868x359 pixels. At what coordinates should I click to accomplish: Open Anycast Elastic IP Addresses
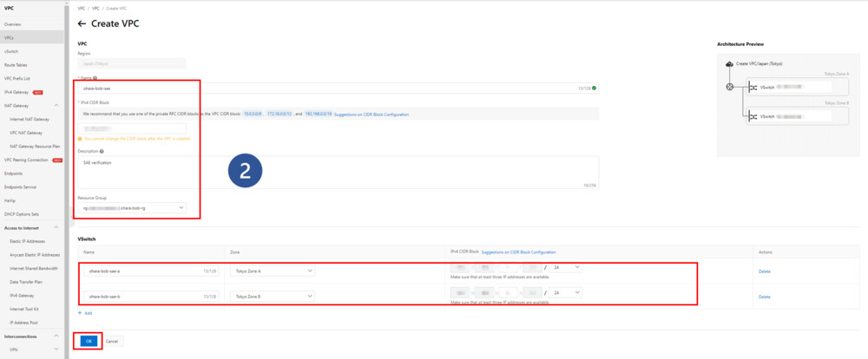(35, 255)
